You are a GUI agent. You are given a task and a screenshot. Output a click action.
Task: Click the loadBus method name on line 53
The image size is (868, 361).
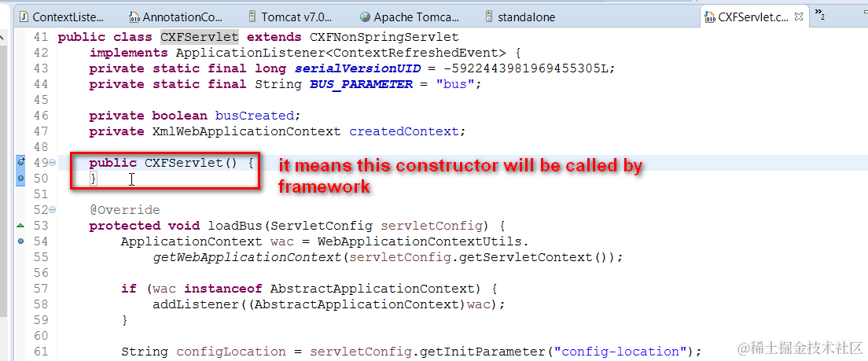[x=235, y=226]
